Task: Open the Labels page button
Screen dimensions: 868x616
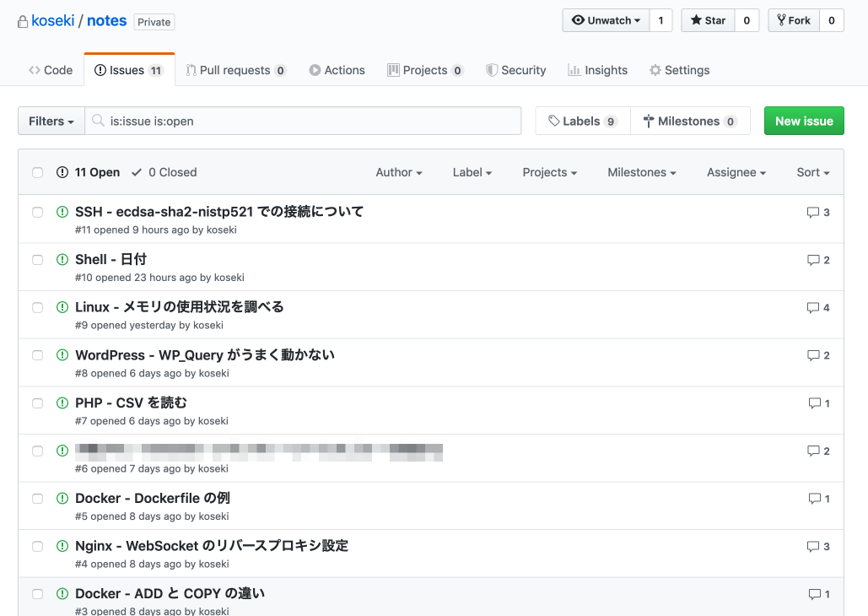Action: coord(583,121)
